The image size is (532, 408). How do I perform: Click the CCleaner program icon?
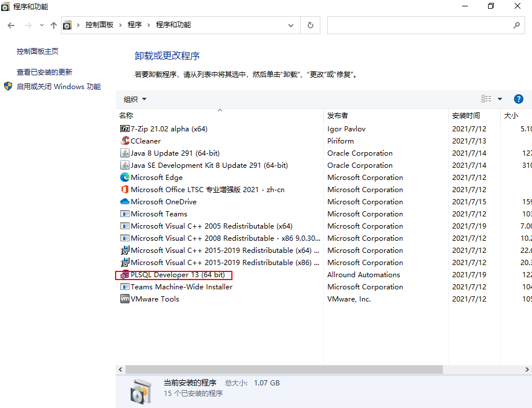tap(125, 141)
